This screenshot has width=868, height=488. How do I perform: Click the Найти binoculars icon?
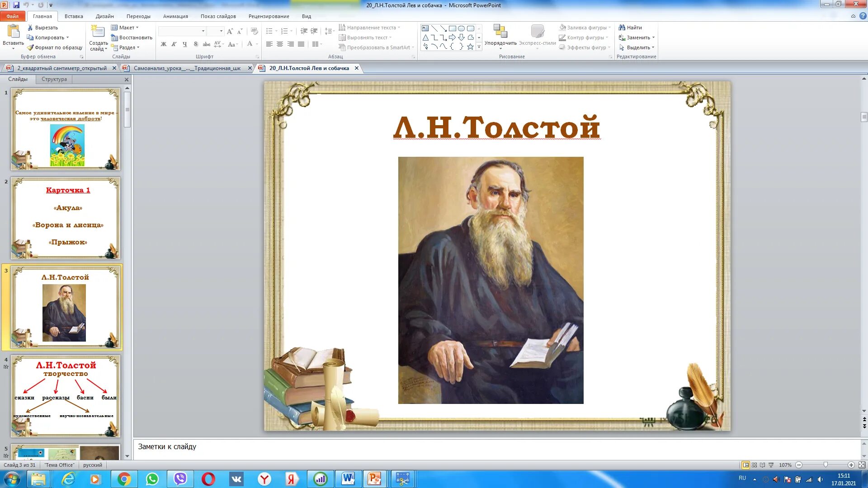coord(622,28)
